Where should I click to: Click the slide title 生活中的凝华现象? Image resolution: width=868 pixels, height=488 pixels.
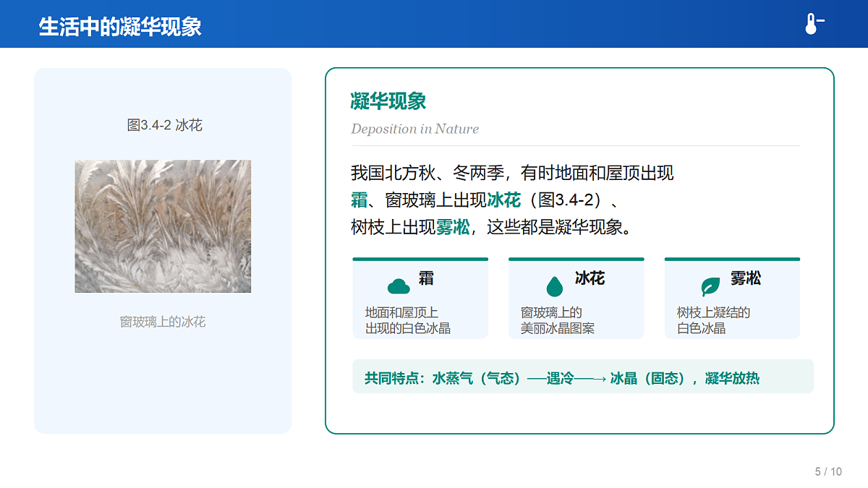pyautogui.click(x=120, y=27)
